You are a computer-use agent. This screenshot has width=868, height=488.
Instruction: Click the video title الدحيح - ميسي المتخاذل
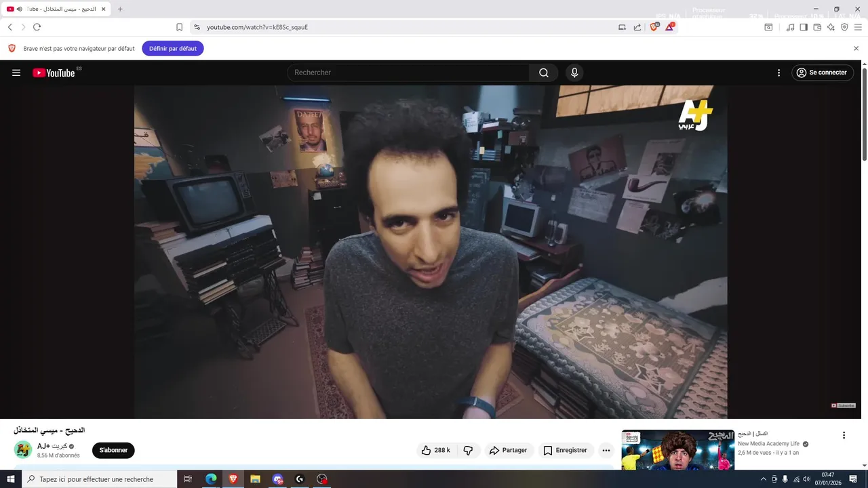pos(49,430)
